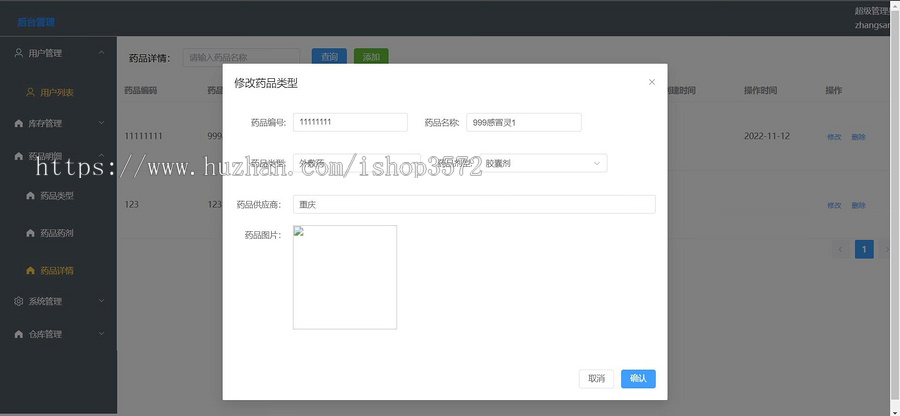
Task: Click the 系统管理 gear icon
Action: pyautogui.click(x=19, y=301)
